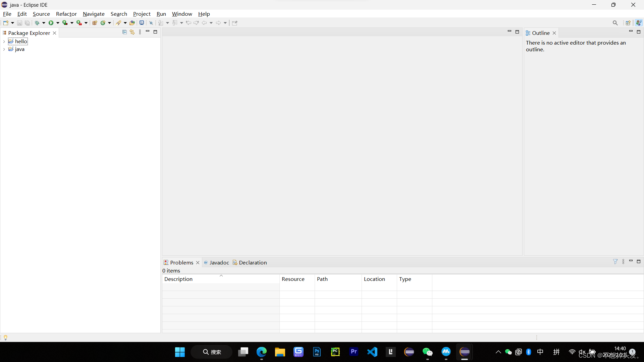This screenshot has width=644, height=362.
Task: Open Visual Studio Code from the taskbar
Action: [x=372, y=352]
